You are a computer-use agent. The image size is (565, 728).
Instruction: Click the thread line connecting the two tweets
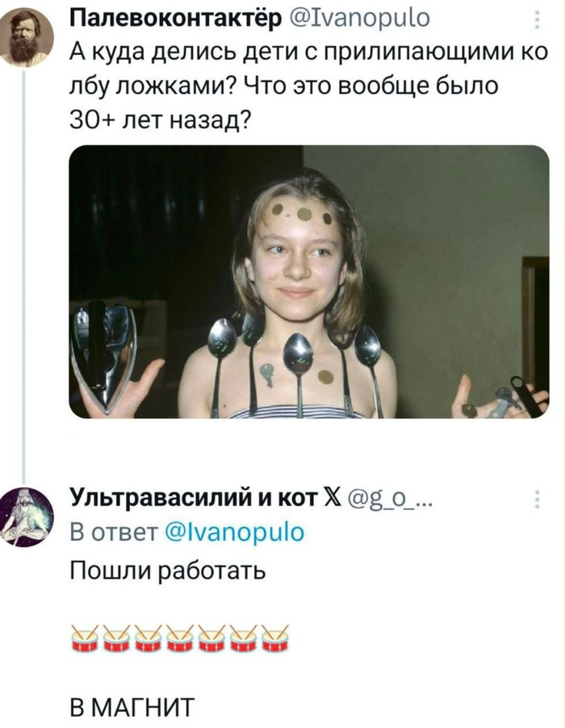click(25, 275)
